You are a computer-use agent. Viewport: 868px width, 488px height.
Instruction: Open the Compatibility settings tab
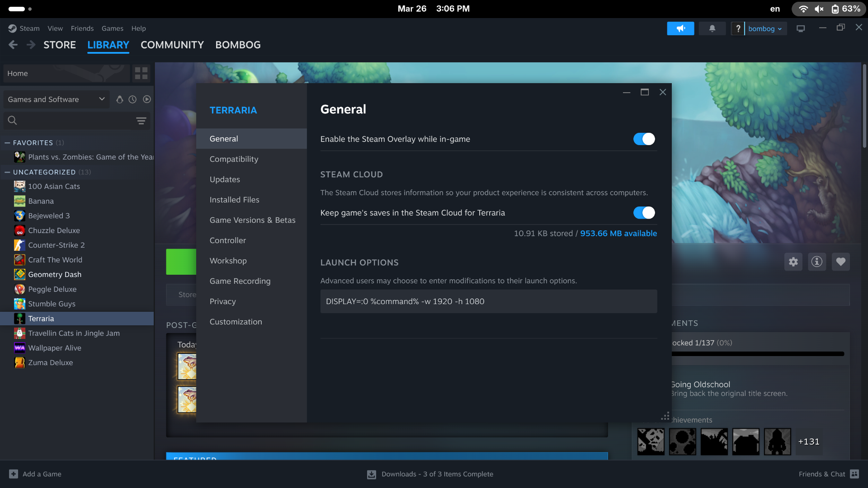click(251, 159)
